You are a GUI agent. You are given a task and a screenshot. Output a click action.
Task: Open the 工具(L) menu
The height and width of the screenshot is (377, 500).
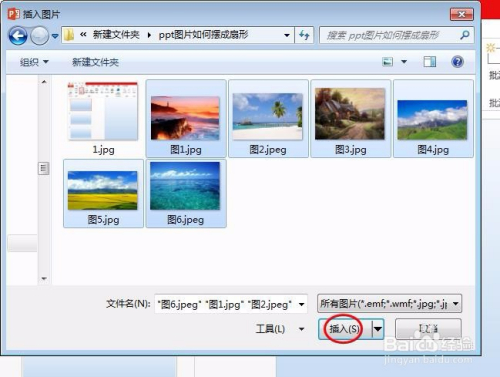coord(280,329)
